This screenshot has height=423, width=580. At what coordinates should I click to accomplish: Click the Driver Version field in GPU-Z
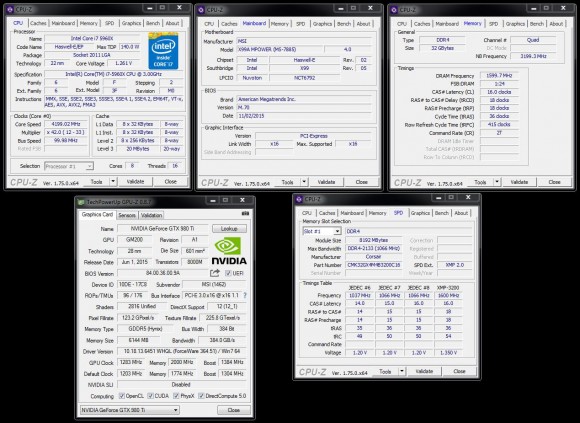point(182,351)
